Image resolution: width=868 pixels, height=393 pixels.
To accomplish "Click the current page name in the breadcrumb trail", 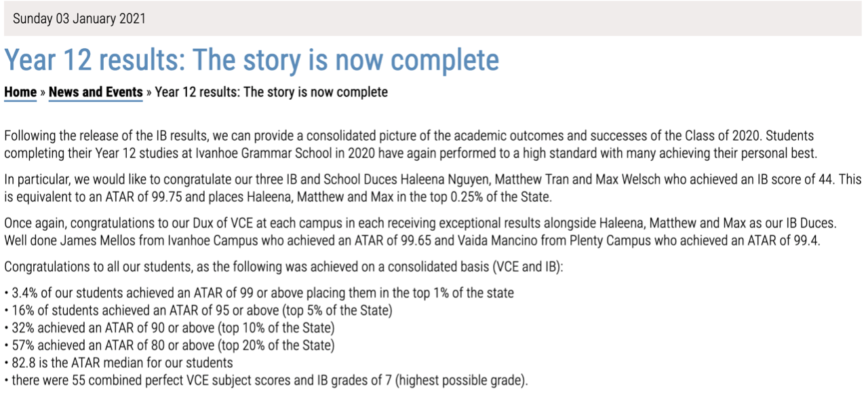I will click(x=271, y=92).
